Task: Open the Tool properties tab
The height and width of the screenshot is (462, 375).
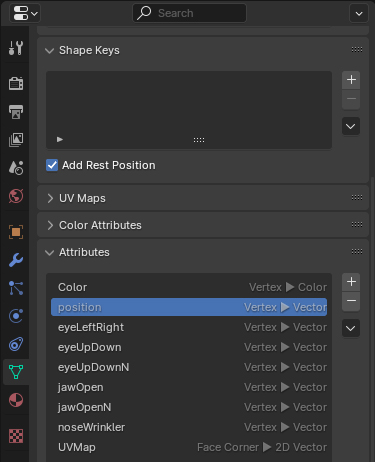Action: [16, 48]
